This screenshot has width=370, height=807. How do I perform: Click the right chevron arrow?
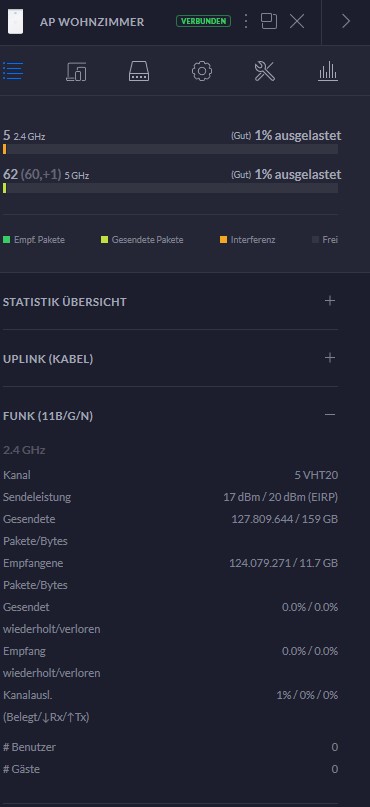pos(346,21)
